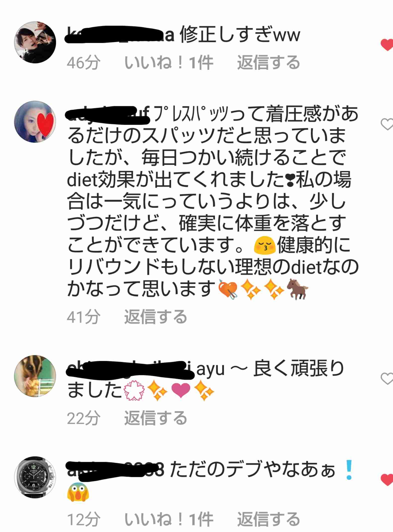Unlike the 修正しすぎww comment heart
The image size is (393, 532).
coord(387,45)
